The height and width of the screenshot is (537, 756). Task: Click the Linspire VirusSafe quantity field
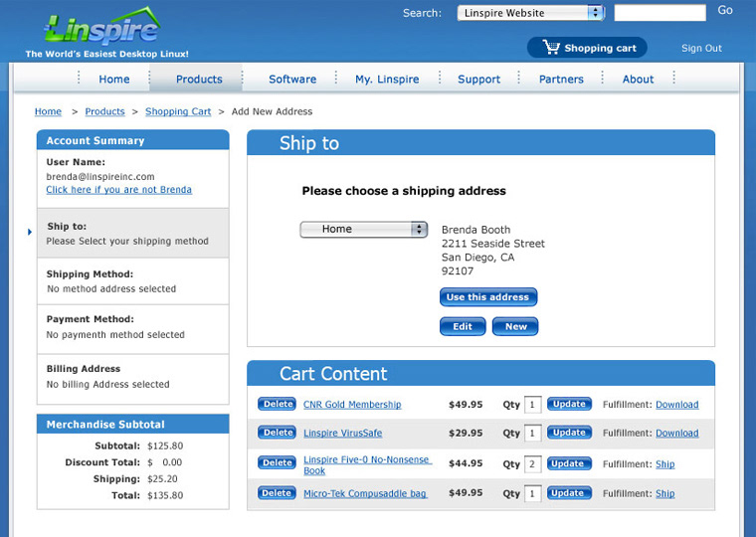click(x=532, y=433)
